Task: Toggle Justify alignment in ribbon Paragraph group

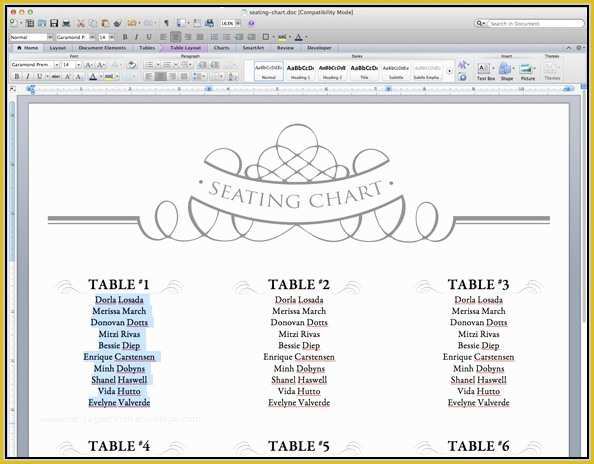Action: (184, 77)
